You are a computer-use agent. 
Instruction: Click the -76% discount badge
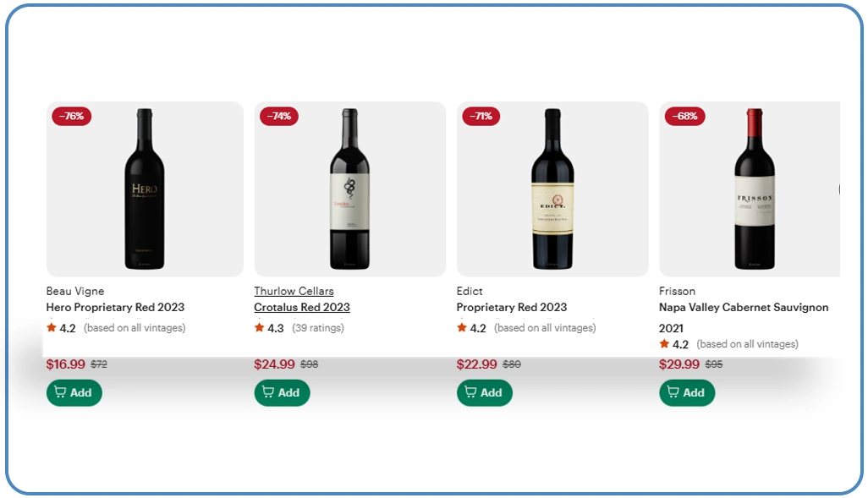click(72, 116)
